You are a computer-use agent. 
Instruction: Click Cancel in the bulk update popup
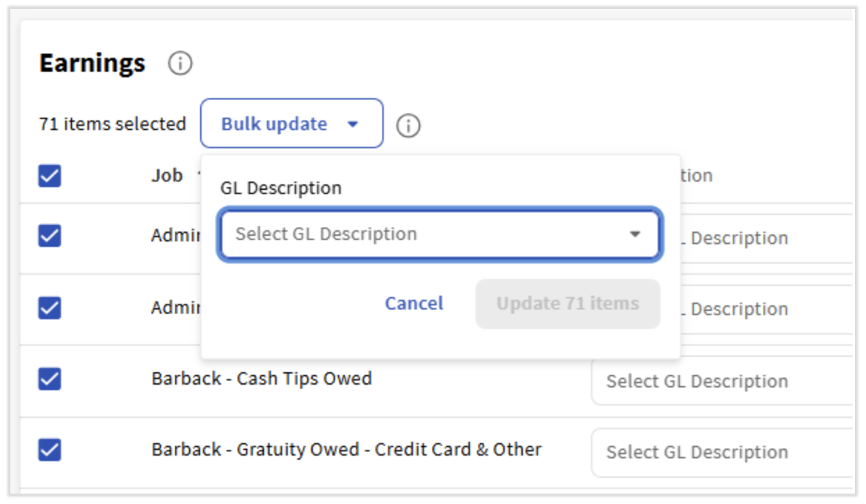tap(414, 303)
